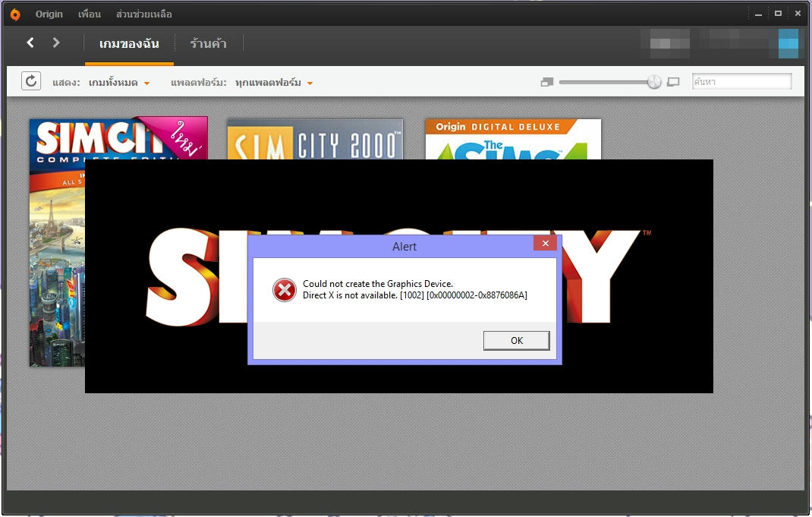This screenshot has width=812, height=517.
Task: Maximize the Origin window
Action: tap(778, 14)
